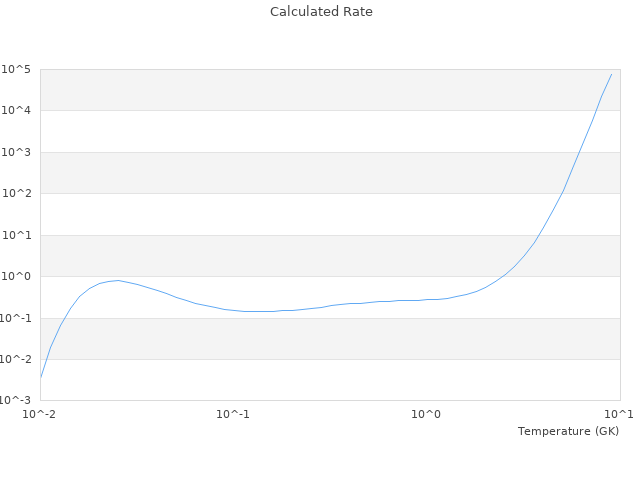Select the 10^-3 y-axis tick label
Image resolution: width=640 pixels, height=480 pixels.
pyautogui.click(x=15, y=401)
